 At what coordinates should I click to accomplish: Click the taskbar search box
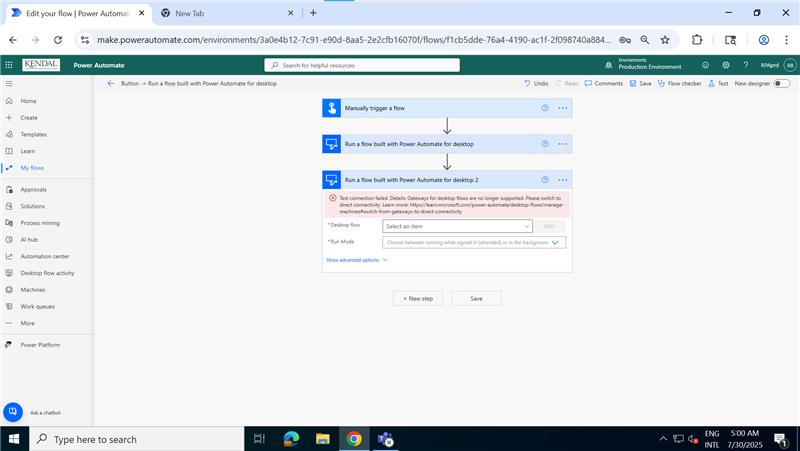(x=136, y=439)
